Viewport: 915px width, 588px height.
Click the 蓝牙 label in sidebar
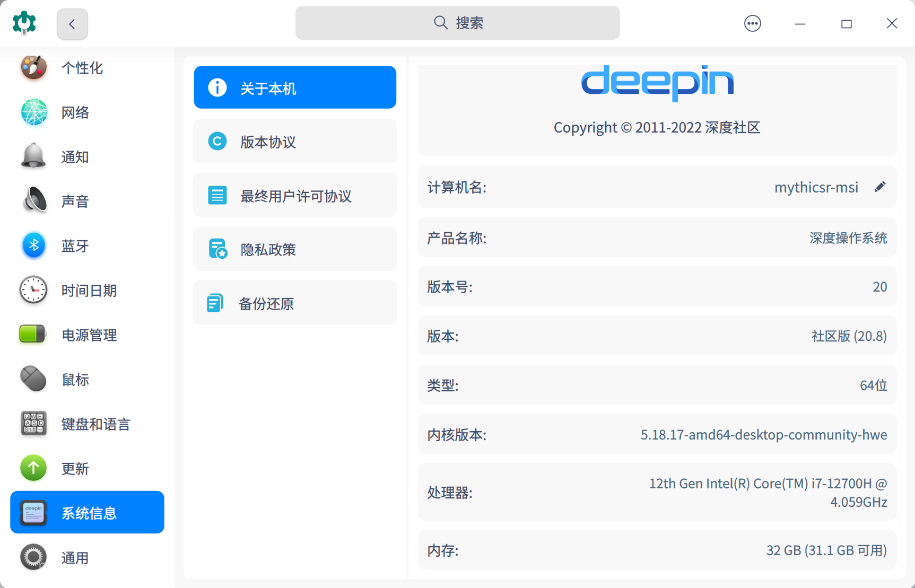click(x=75, y=246)
